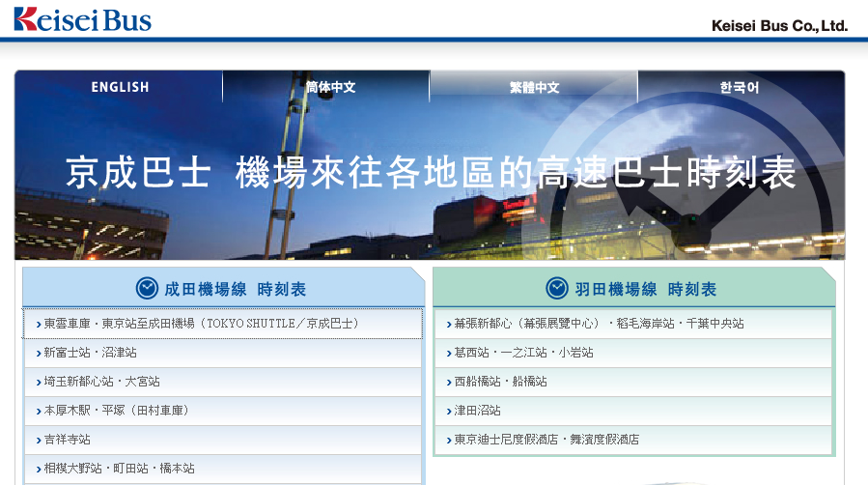This screenshot has height=485, width=868.
Task: Open the 埼玉新都心站・大宮站 timetable
Action: tap(222, 382)
